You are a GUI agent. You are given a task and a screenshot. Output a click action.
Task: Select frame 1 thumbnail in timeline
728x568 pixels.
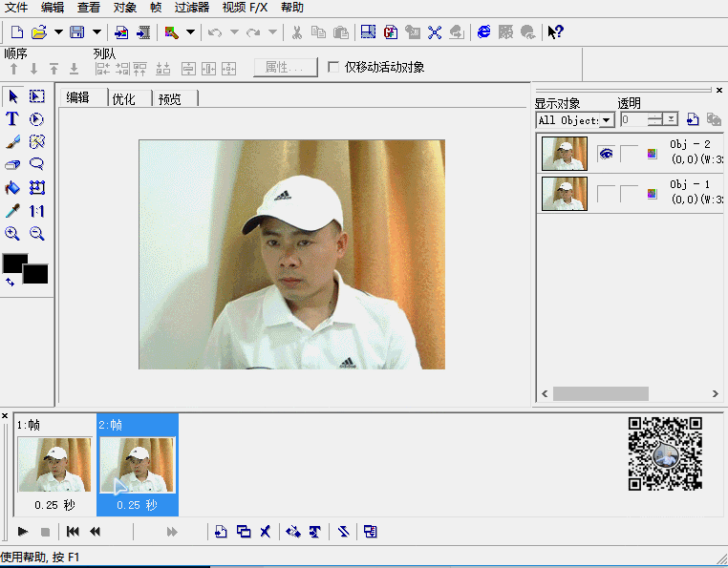55,465
